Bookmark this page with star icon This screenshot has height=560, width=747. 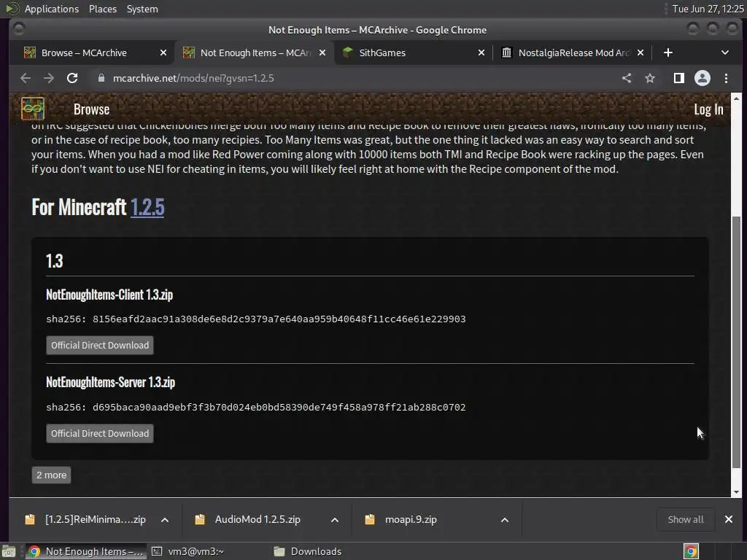[650, 78]
